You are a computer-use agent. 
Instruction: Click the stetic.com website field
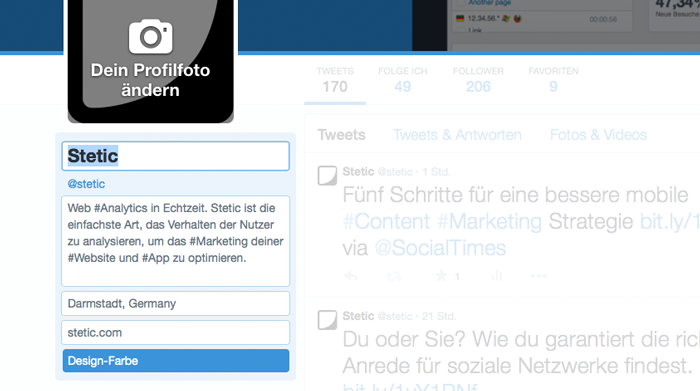click(175, 333)
